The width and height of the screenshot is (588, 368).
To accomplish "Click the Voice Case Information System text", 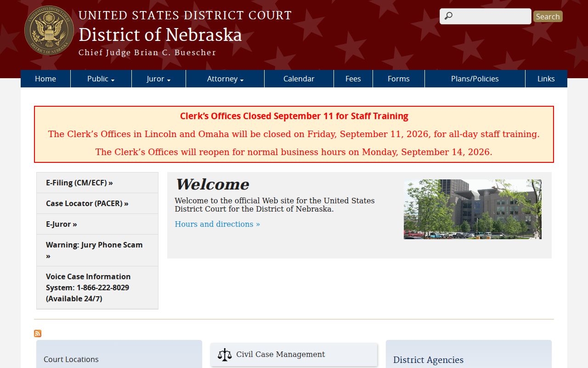I will tap(97, 287).
